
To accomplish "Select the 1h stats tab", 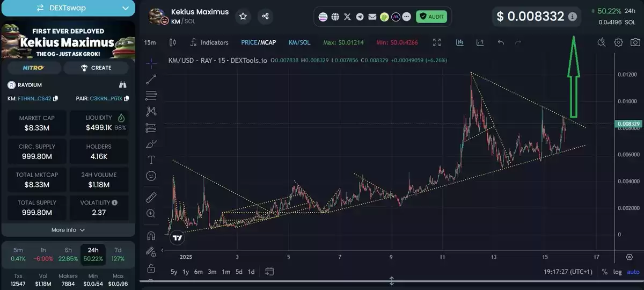I will pyautogui.click(x=43, y=254).
